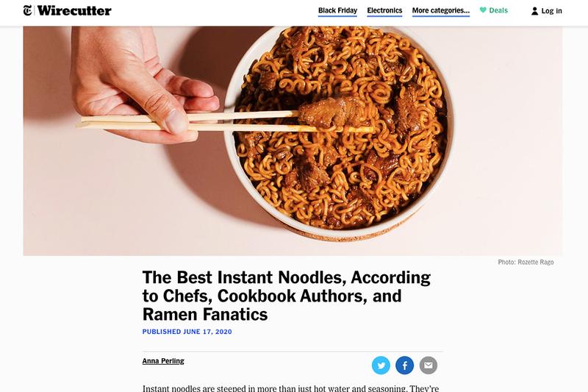Screen dimensions: 588x392
Task: Open Anna Perling author page
Action: (163, 361)
